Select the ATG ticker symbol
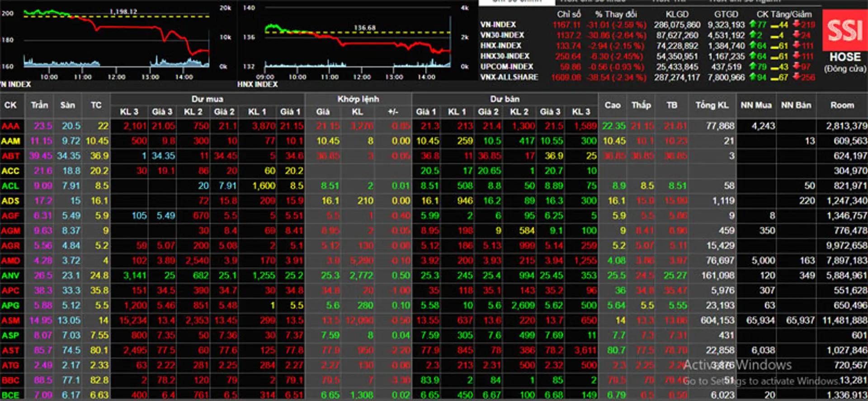This screenshot has width=868, height=401. pos(10,365)
